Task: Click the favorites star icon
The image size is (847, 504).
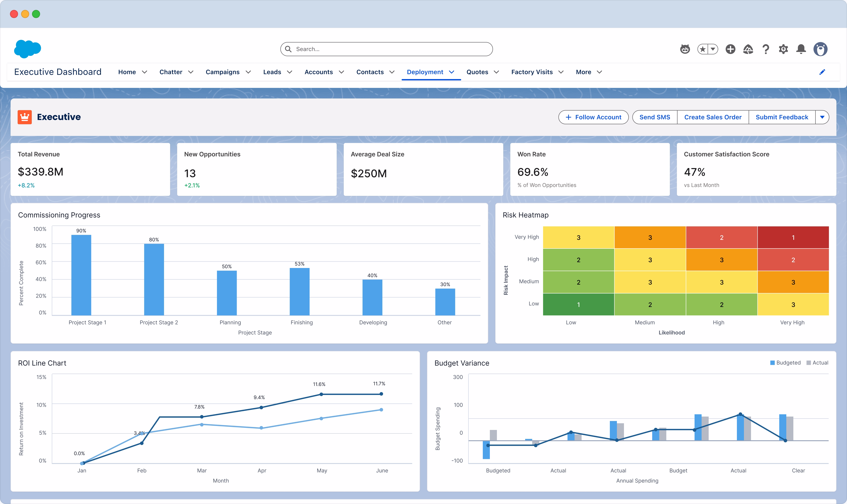Action: coord(703,49)
